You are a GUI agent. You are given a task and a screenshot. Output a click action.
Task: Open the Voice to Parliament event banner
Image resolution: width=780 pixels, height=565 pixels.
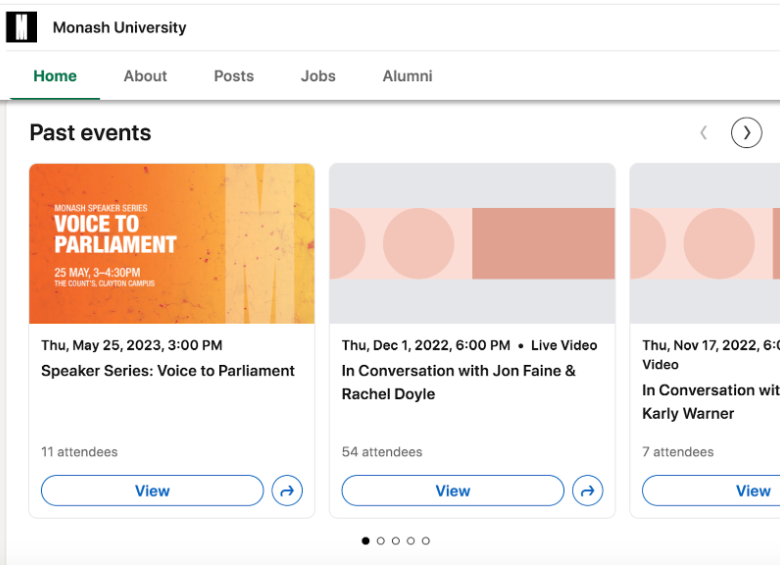[x=172, y=244]
